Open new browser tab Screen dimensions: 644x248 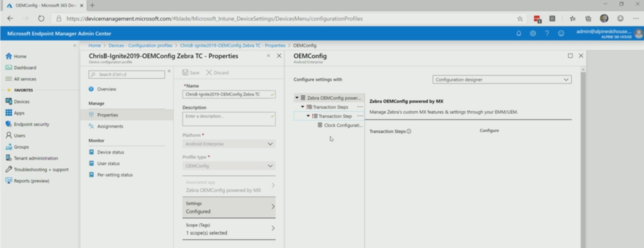92,5
